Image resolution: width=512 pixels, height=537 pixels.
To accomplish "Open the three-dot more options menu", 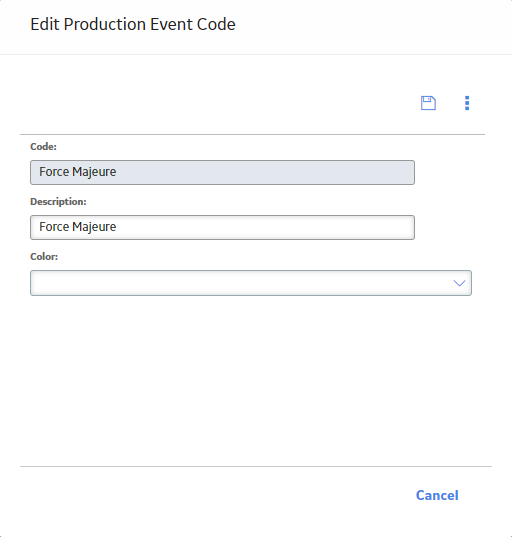I will click(x=467, y=103).
